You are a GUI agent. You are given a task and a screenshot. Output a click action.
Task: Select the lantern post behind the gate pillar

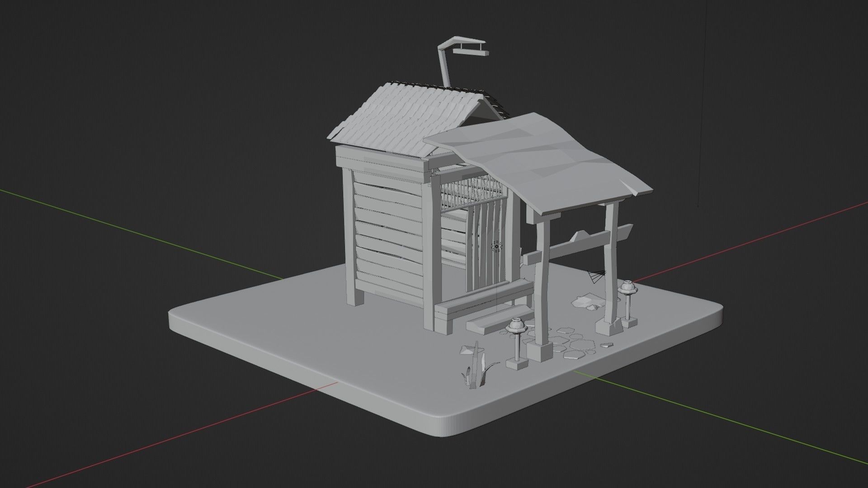click(627, 303)
